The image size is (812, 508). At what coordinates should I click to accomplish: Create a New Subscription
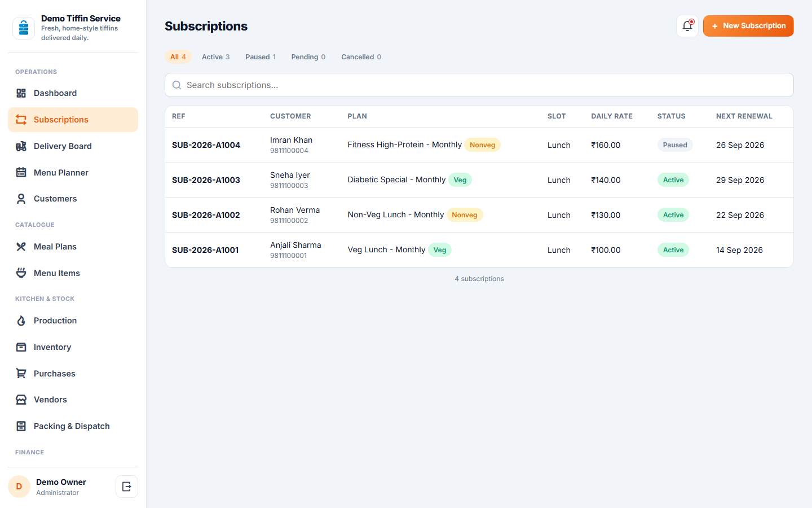point(748,26)
